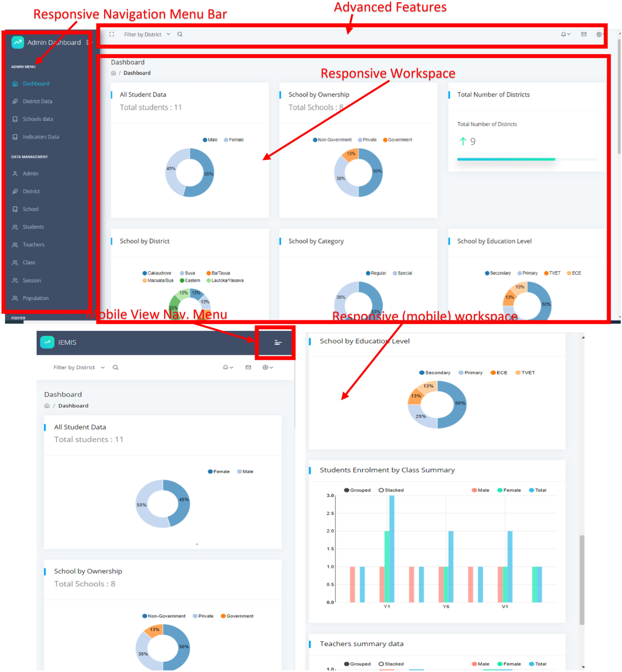622x672 pixels.
Task: Open Teachers in the sidebar menu
Action: [34, 245]
